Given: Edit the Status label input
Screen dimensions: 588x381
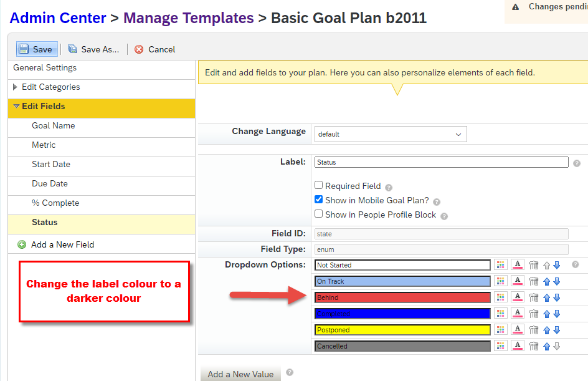Looking at the screenshot, I should click(442, 162).
